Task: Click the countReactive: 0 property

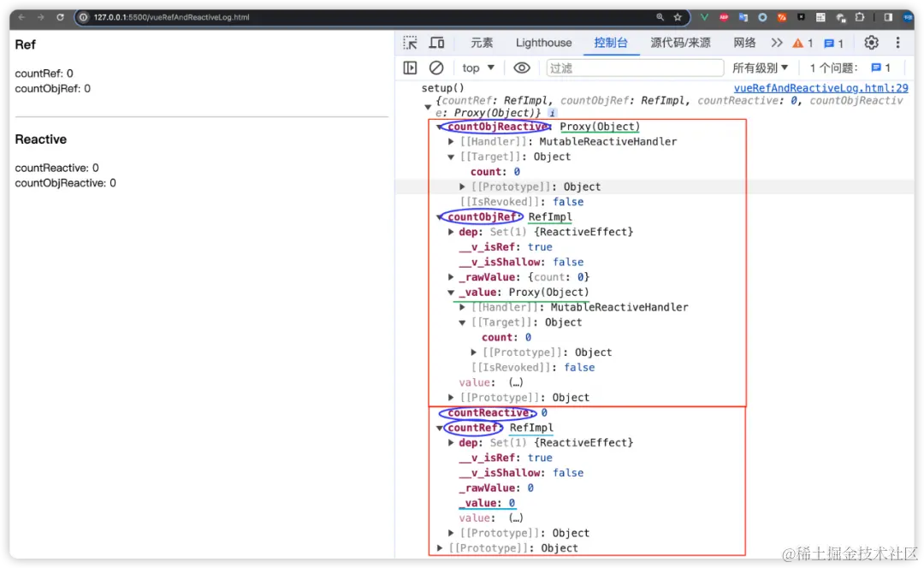Action: pos(497,412)
